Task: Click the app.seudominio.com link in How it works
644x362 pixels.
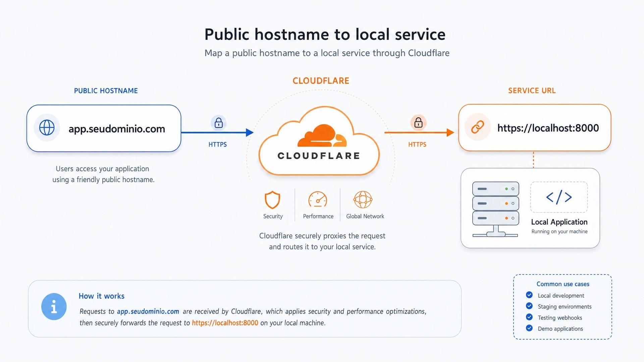Action: (148, 311)
